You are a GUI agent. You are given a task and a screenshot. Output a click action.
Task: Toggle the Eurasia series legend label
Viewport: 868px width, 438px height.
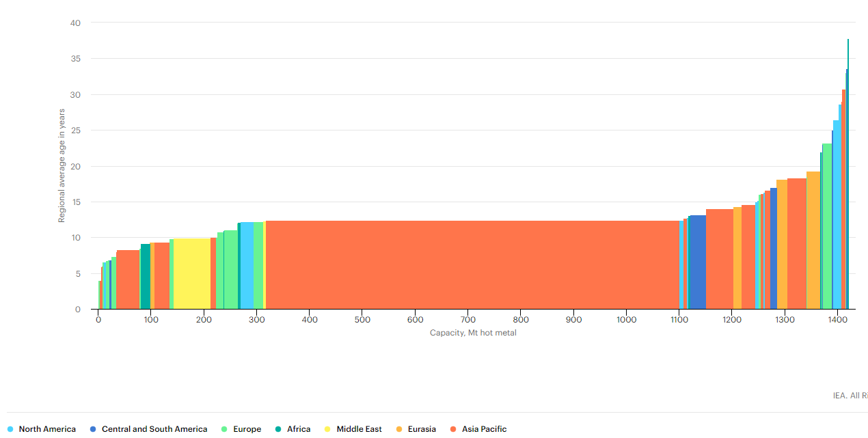[421, 429]
